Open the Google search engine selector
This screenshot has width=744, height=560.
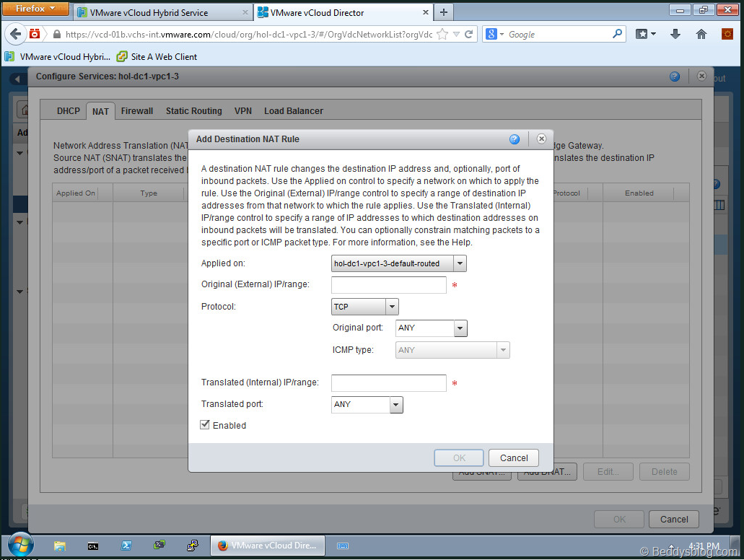point(494,34)
